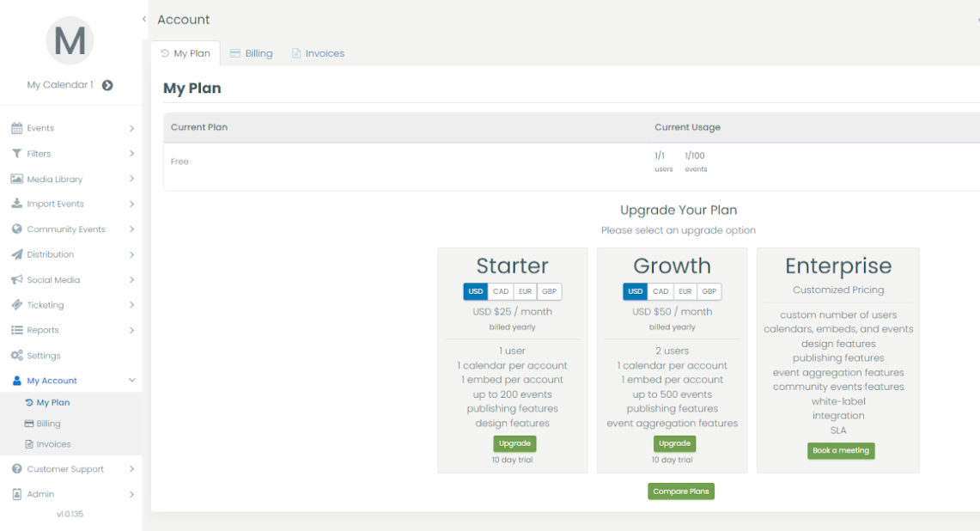
Task: Expand the Community Events chevron
Action: (132, 229)
